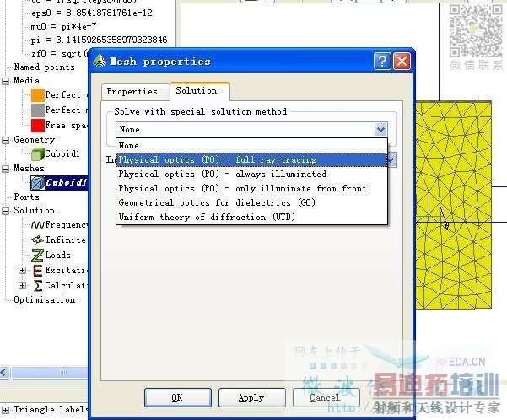The width and height of the screenshot is (507, 420).
Task: Select the eps0 variable entry
Action: click(92, 13)
